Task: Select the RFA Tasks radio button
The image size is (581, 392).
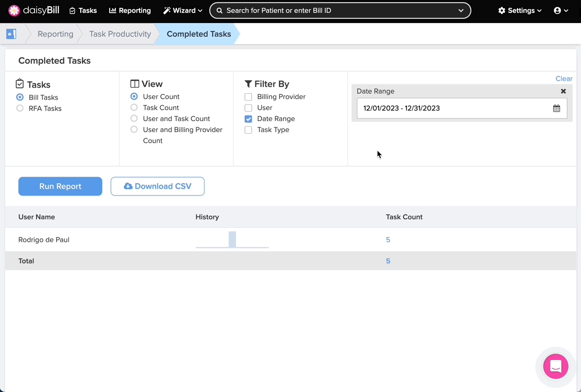Action: (x=20, y=108)
